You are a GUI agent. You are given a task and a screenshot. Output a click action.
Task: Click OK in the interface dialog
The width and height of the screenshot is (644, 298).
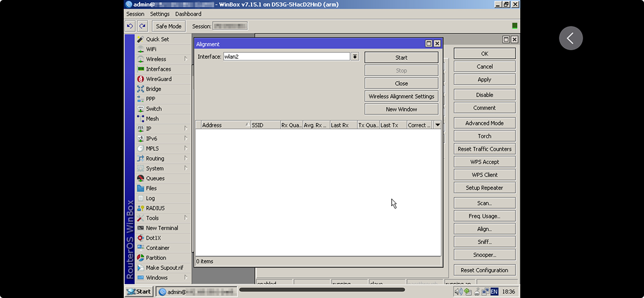point(484,53)
